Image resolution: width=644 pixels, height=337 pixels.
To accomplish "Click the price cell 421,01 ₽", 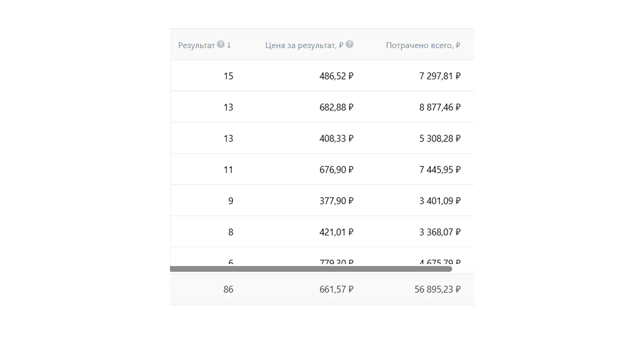I will pos(336,232).
